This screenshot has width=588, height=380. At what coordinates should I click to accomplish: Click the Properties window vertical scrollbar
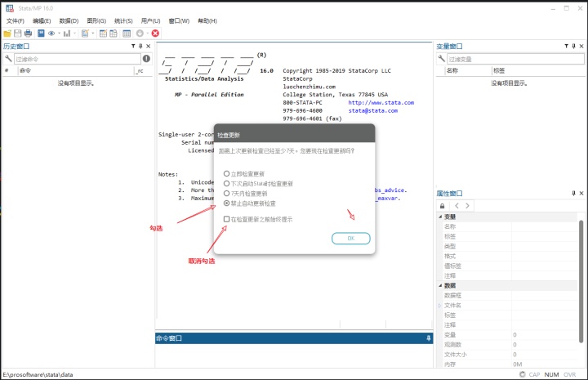tap(581, 281)
